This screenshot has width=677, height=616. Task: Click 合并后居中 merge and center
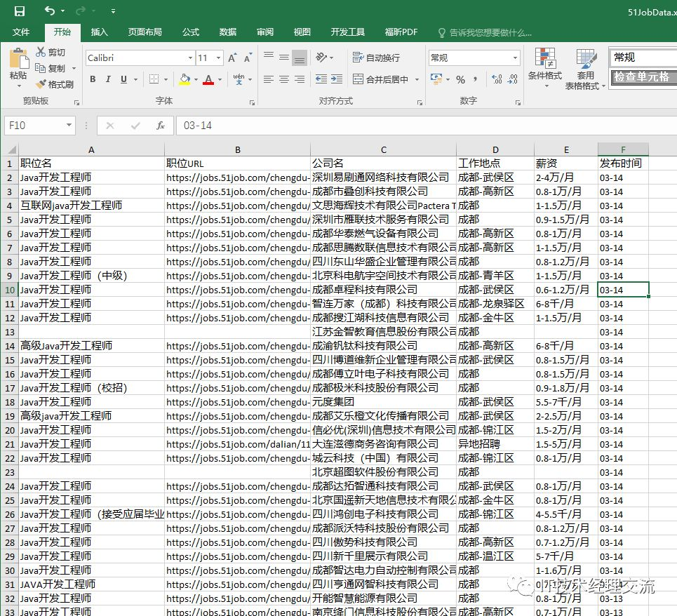tap(380, 79)
